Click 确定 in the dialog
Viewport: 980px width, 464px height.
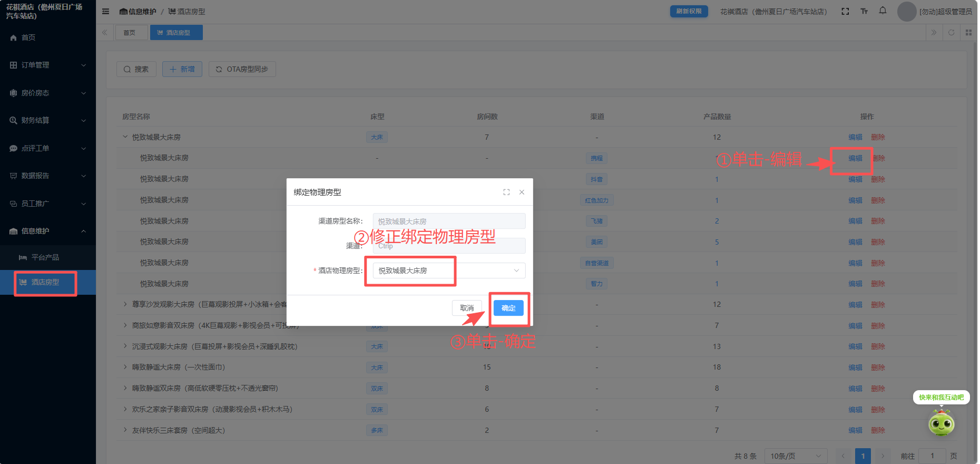(508, 308)
